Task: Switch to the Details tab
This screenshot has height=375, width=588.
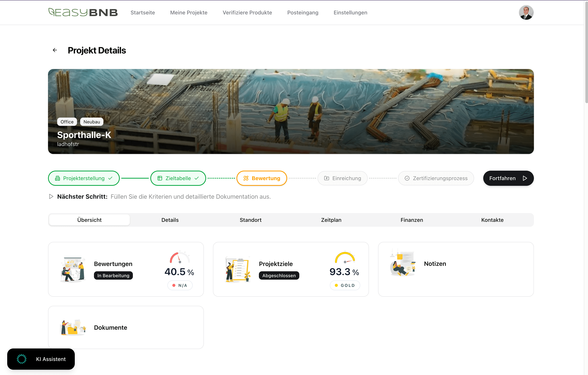Action: click(170, 220)
